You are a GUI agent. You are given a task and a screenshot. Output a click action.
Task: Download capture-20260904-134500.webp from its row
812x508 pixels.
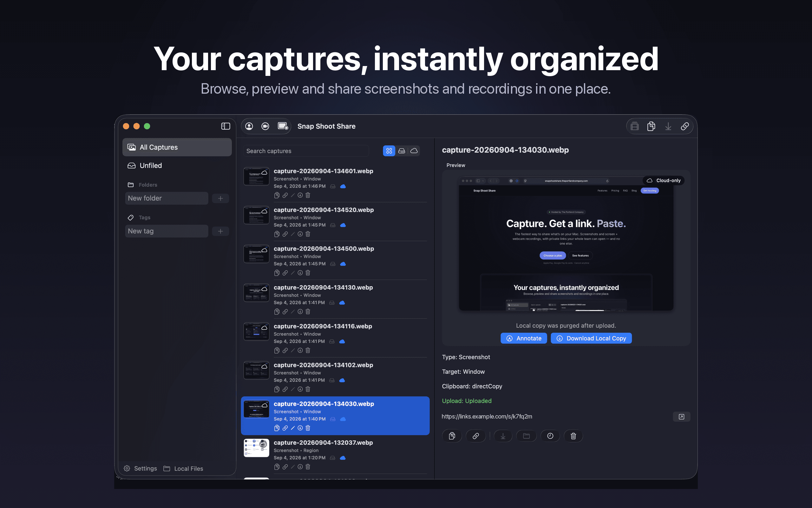300,273
